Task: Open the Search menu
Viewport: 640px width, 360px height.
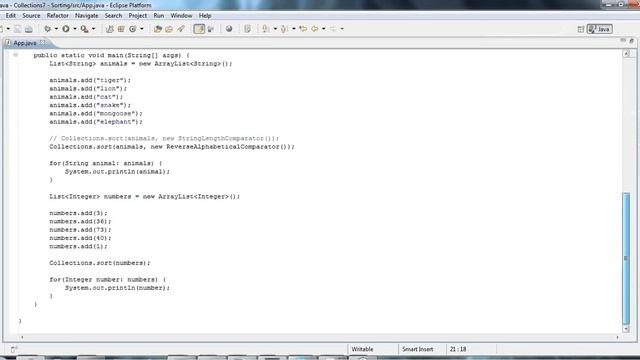Action: point(113,16)
